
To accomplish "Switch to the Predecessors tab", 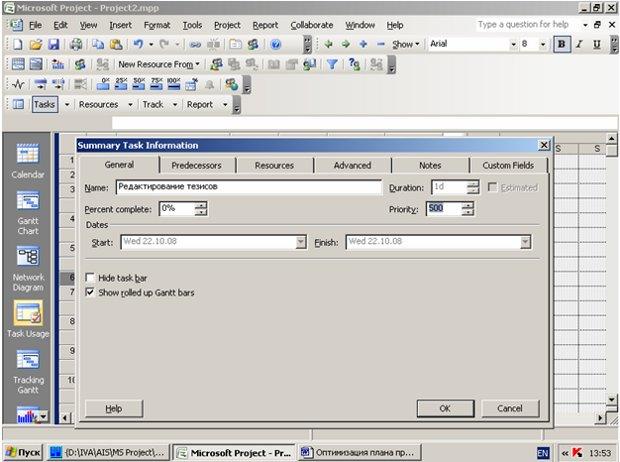I will 196,165.
